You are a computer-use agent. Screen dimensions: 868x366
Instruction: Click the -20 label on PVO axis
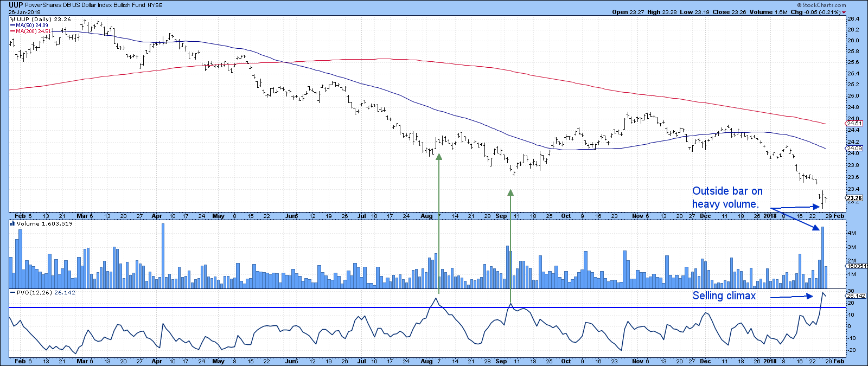click(852, 350)
